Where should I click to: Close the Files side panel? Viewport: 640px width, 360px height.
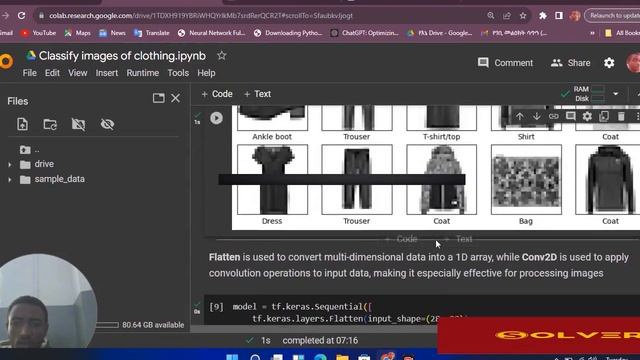click(176, 98)
